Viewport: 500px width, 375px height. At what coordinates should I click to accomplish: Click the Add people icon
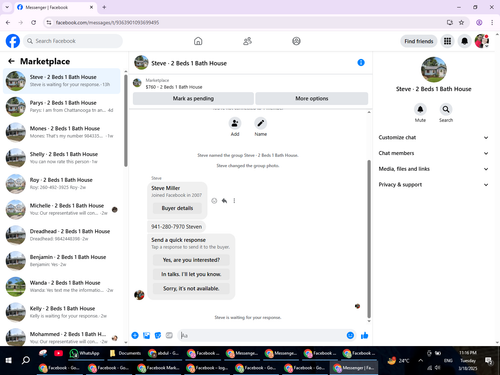(x=235, y=123)
